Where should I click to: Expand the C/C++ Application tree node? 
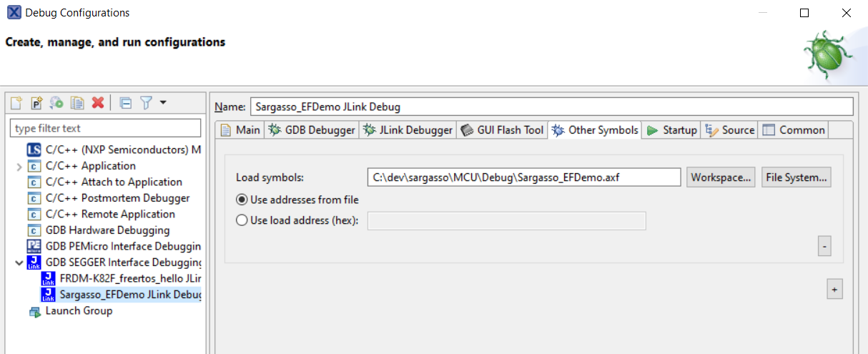pos(19,167)
